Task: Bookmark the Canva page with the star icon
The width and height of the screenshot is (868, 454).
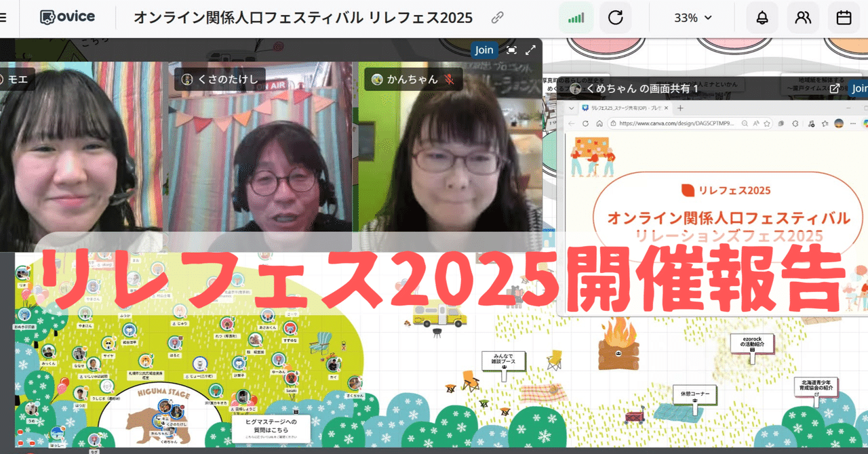Action: [x=766, y=123]
